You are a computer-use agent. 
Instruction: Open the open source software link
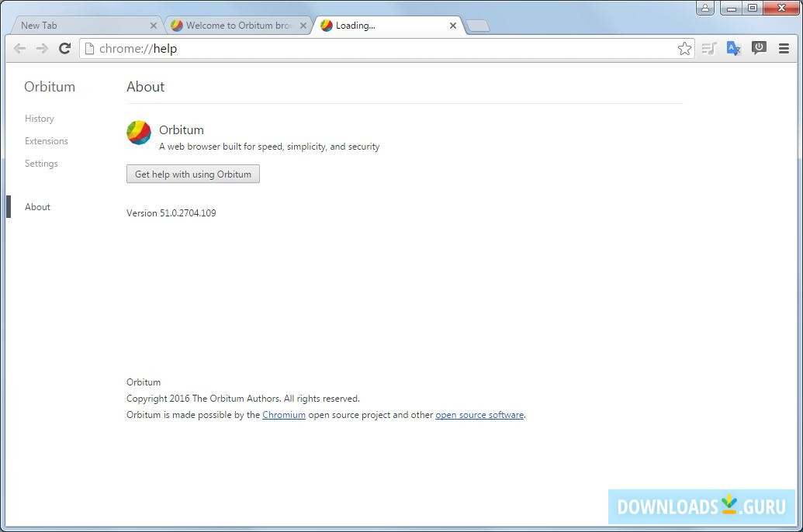click(479, 415)
